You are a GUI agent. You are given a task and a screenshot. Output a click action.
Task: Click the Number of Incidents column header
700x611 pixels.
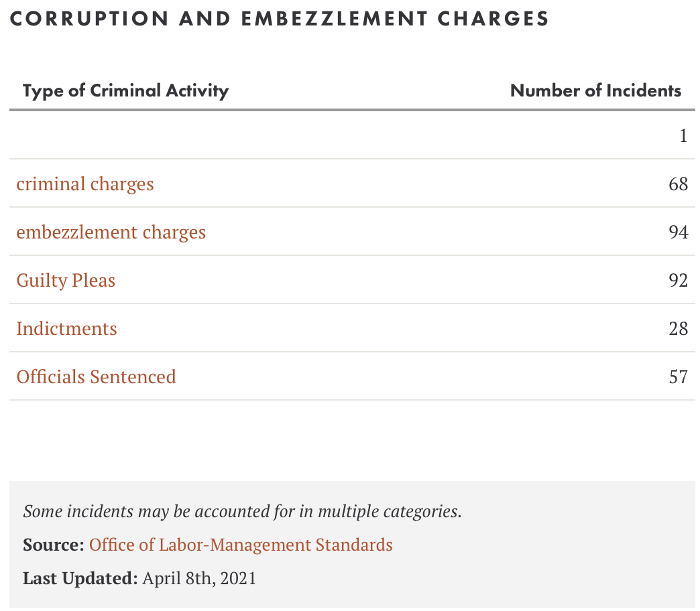point(595,90)
